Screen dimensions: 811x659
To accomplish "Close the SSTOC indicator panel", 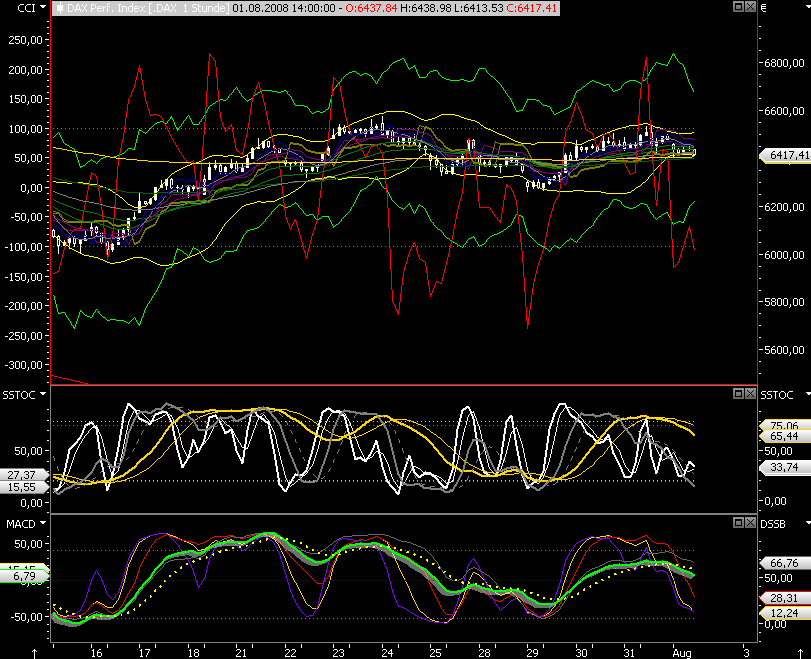I will [x=750, y=394].
